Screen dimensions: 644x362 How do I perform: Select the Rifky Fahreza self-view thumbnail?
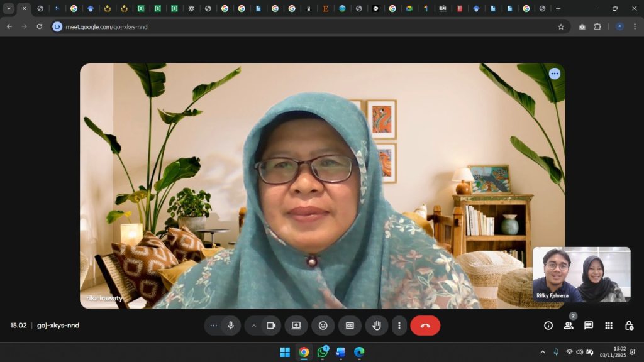581,275
